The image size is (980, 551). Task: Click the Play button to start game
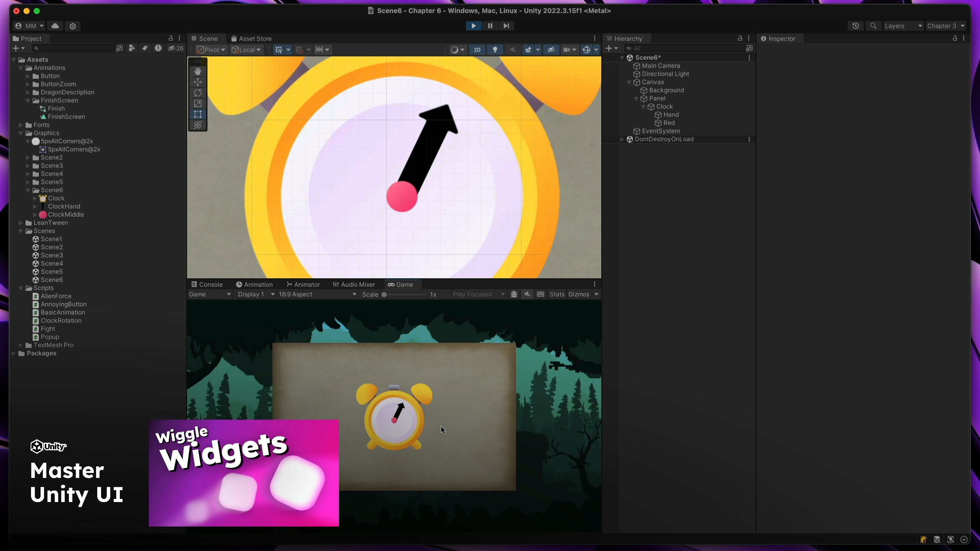474,26
